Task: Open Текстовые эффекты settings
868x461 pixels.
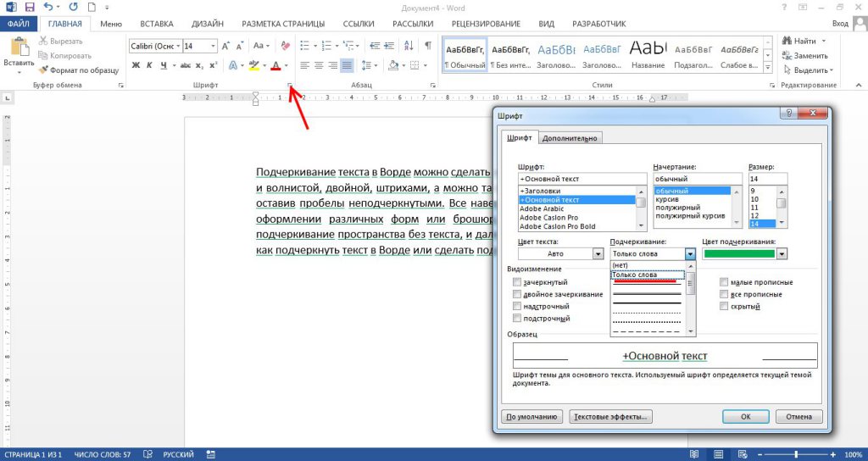Action: coord(610,417)
